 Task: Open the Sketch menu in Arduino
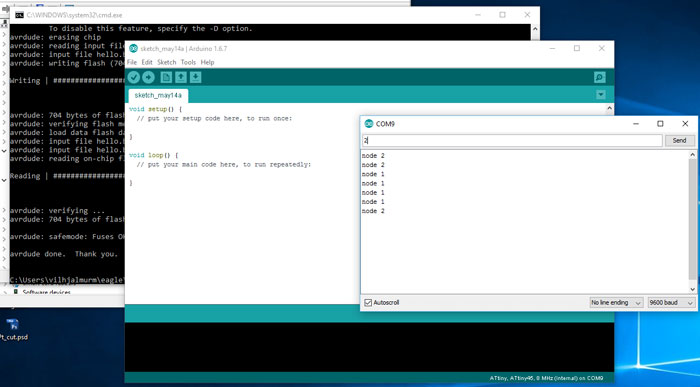pos(167,62)
